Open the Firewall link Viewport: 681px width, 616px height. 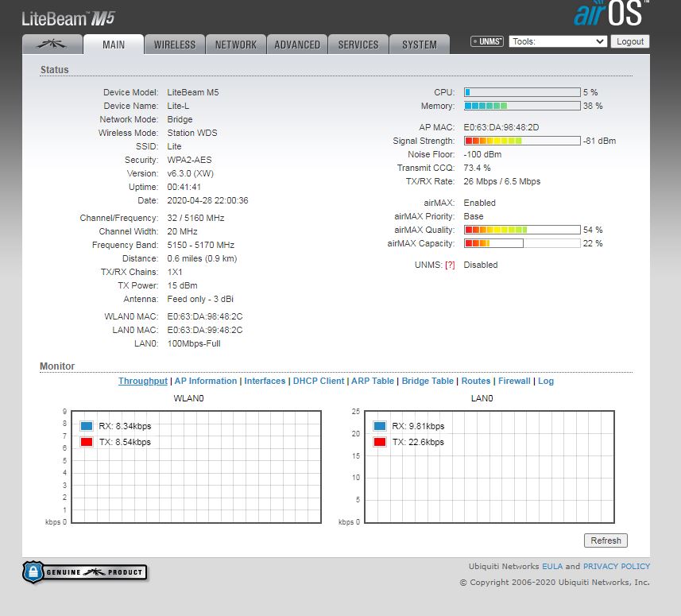(514, 381)
